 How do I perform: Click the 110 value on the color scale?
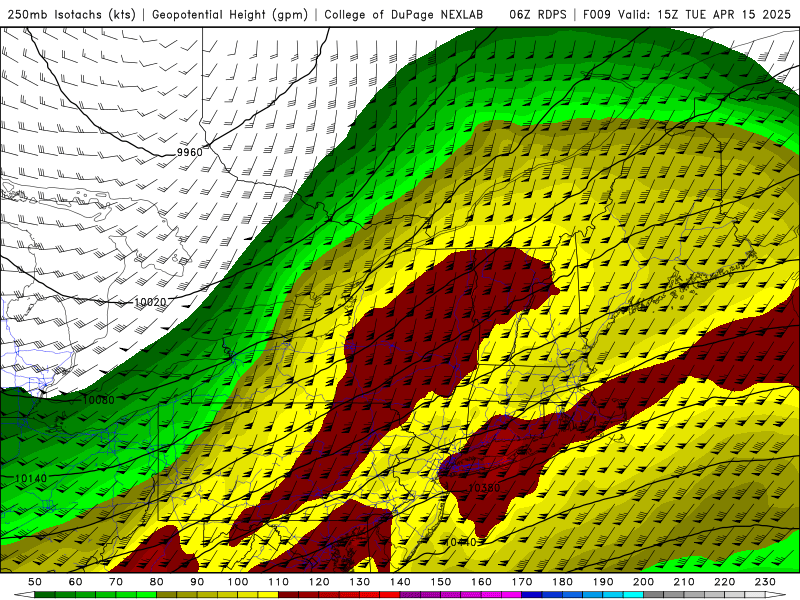(279, 582)
